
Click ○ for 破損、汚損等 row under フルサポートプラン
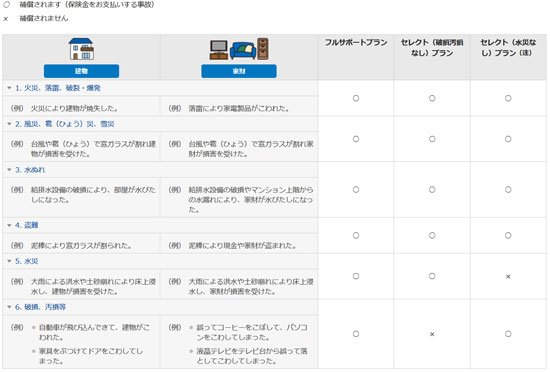click(356, 334)
